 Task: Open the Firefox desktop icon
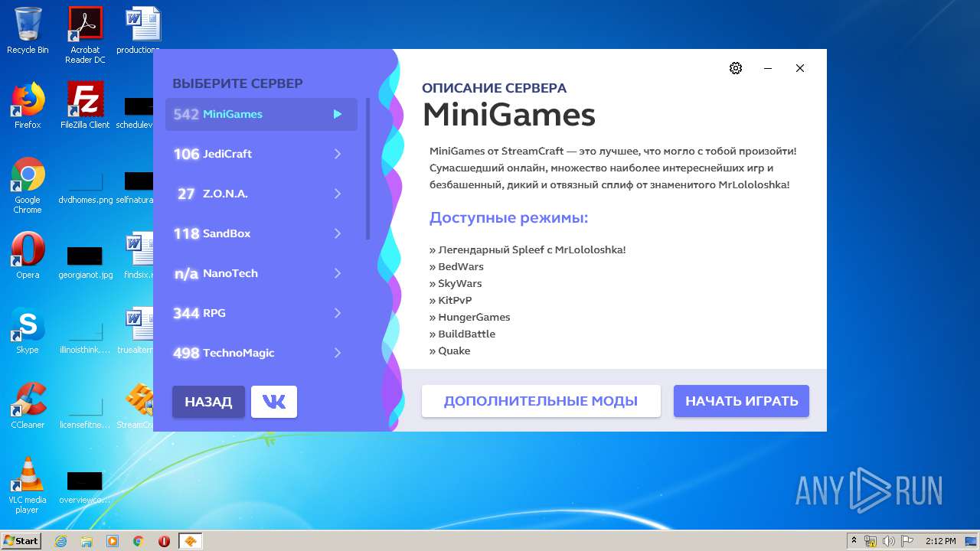(x=28, y=105)
